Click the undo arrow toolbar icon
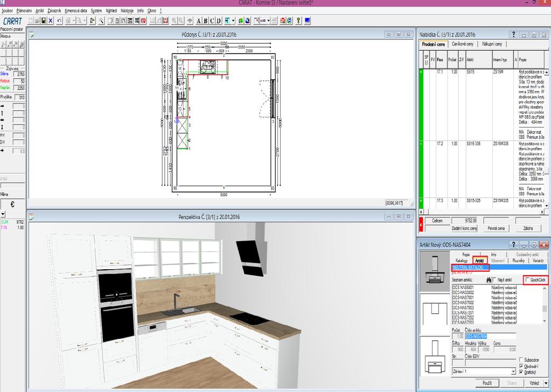551x392 pixels. [x=59, y=20]
